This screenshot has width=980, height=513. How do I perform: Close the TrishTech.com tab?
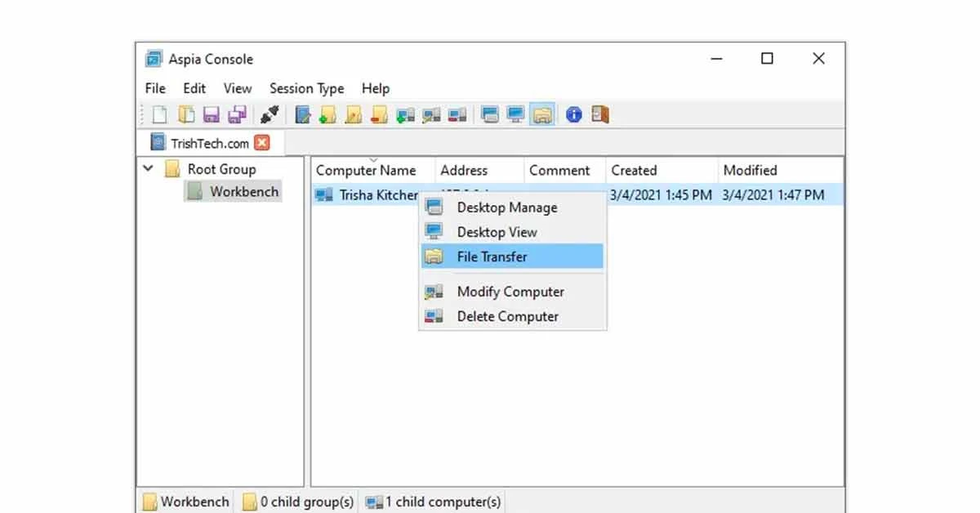point(263,142)
